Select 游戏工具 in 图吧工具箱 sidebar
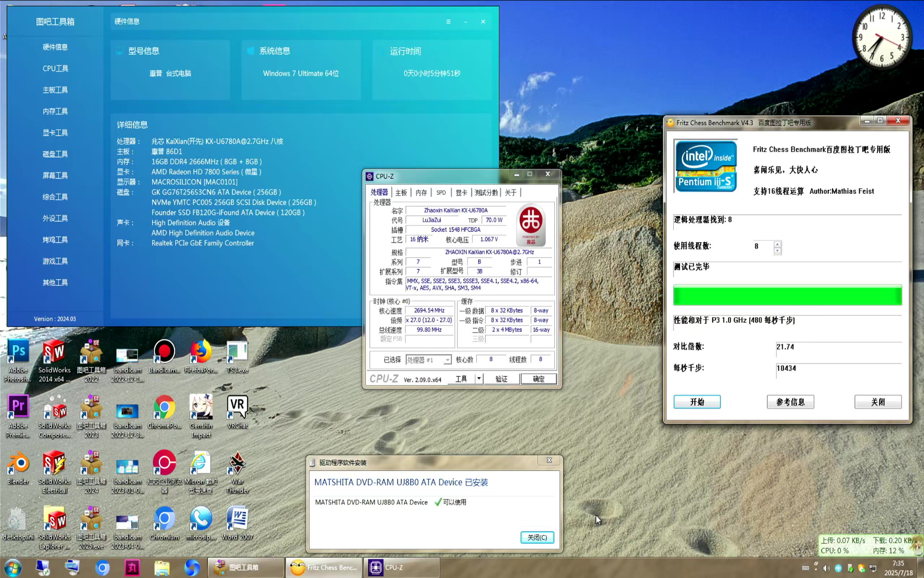 (x=55, y=261)
